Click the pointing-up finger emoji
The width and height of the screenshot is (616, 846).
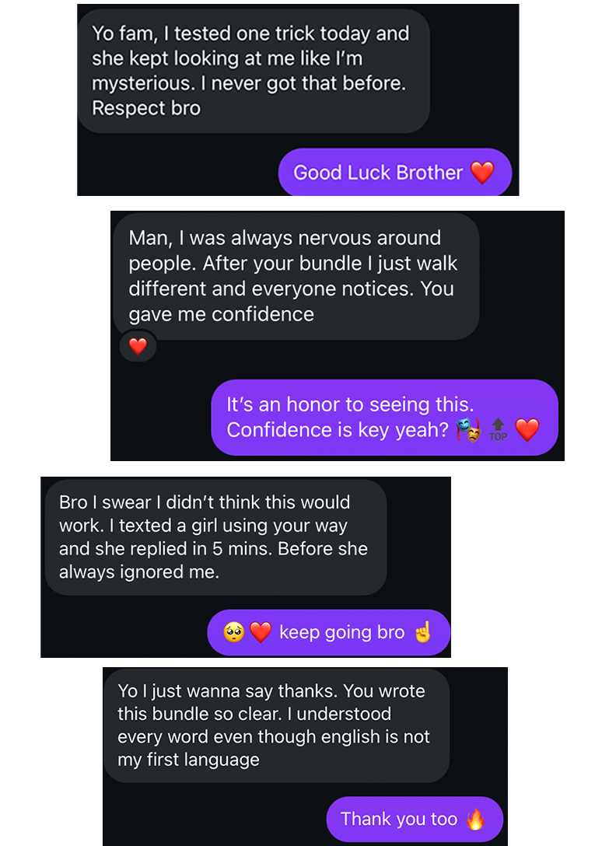pos(422,632)
